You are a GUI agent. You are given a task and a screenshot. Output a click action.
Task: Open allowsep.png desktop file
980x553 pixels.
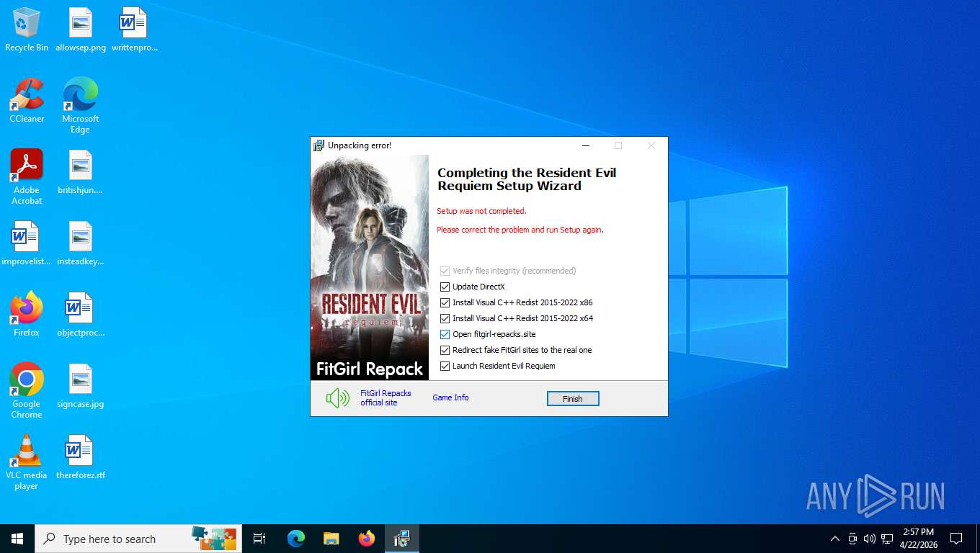click(81, 30)
